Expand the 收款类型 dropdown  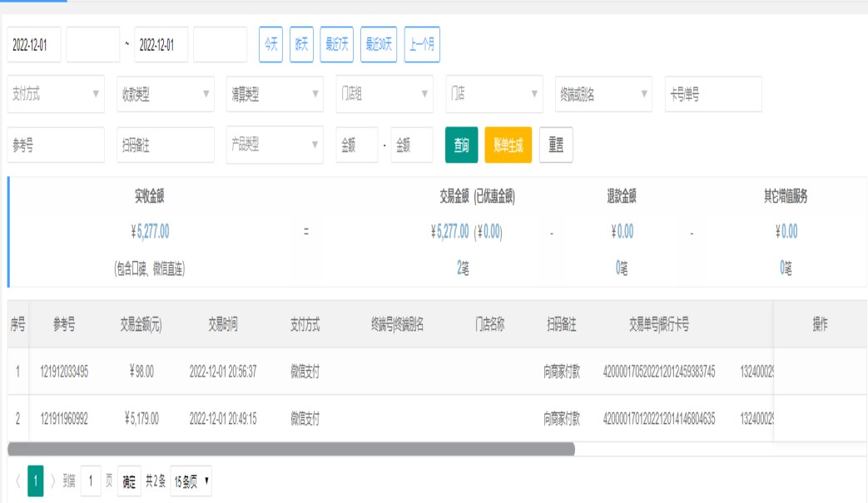pos(165,94)
